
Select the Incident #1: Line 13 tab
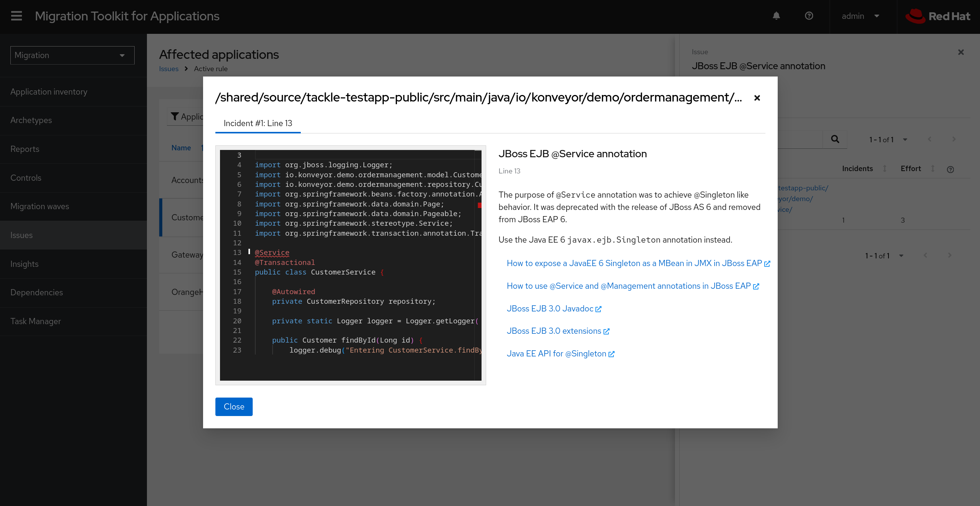(x=258, y=123)
